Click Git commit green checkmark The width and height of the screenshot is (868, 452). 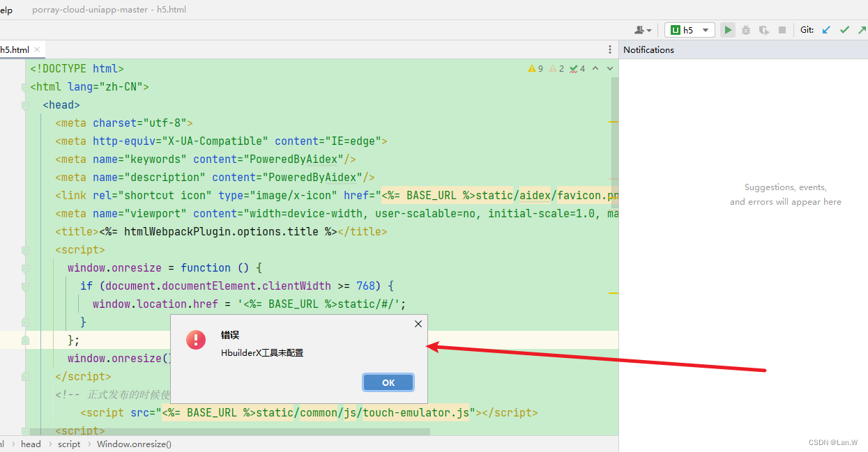[x=845, y=30]
